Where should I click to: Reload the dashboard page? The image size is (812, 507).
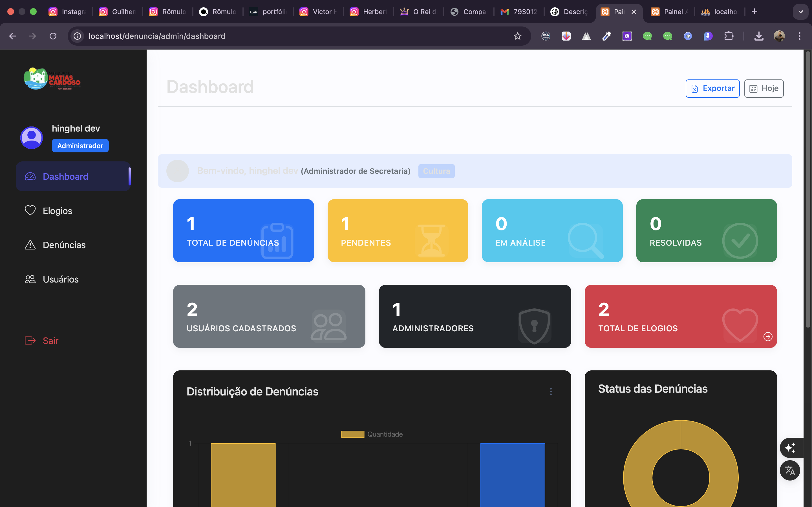pos(53,36)
